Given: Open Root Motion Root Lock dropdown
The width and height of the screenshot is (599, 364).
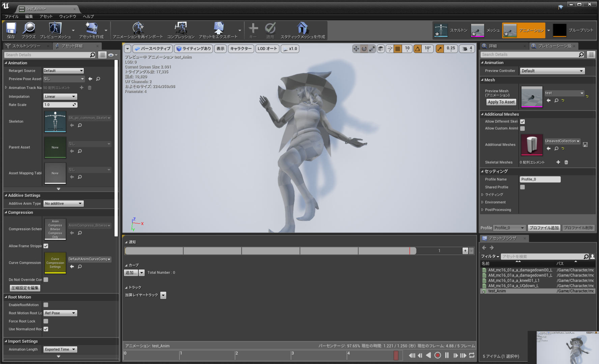Looking at the screenshot, I should pos(60,313).
